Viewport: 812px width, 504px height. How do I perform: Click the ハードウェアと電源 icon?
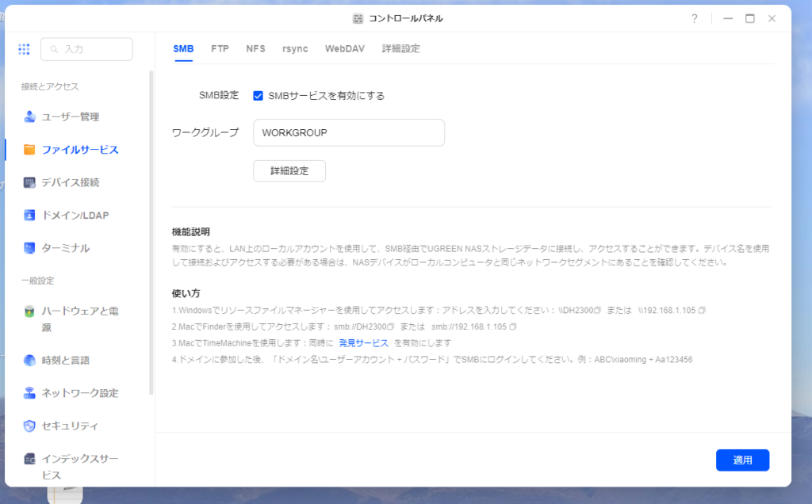[29, 311]
